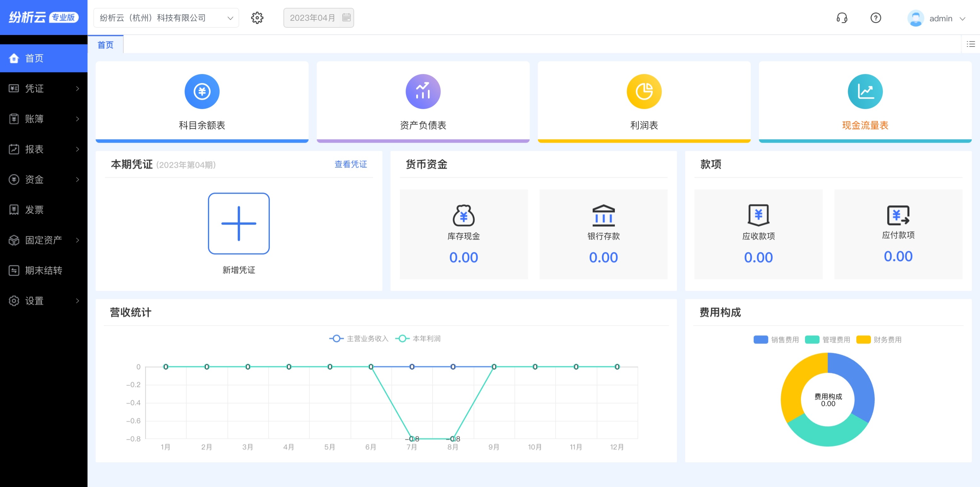Viewport: 980px width, 487px height.
Task: Open the 科目余额表 yen icon
Action: click(x=201, y=91)
